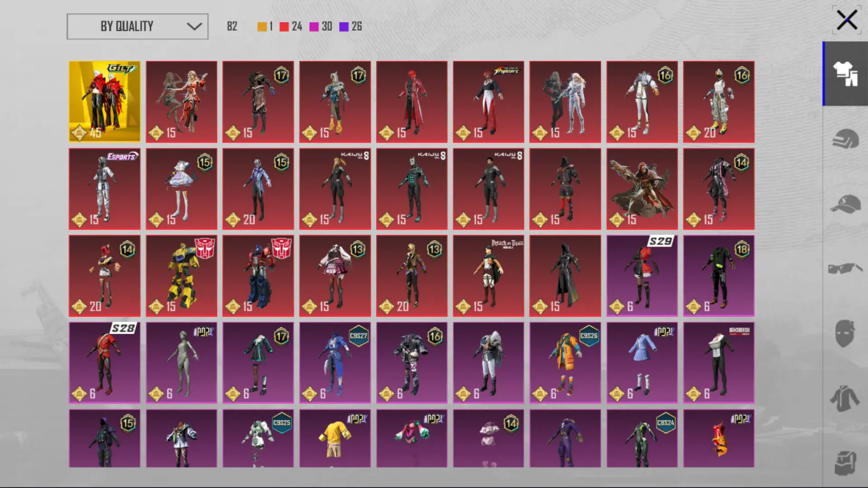This screenshot has width=868, height=488.
Task: Expand the BY QUALITY sort dropdown
Action: tap(137, 26)
